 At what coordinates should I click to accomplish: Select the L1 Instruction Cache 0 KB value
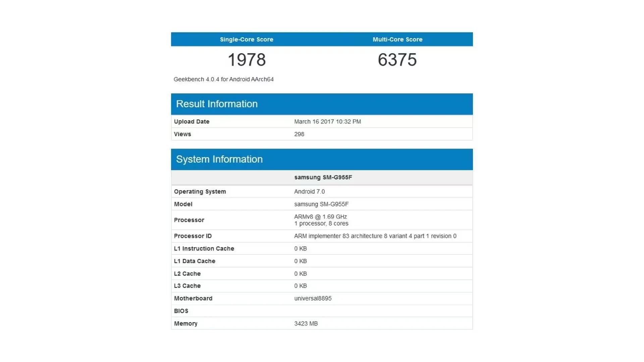pyautogui.click(x=300, y=249)
